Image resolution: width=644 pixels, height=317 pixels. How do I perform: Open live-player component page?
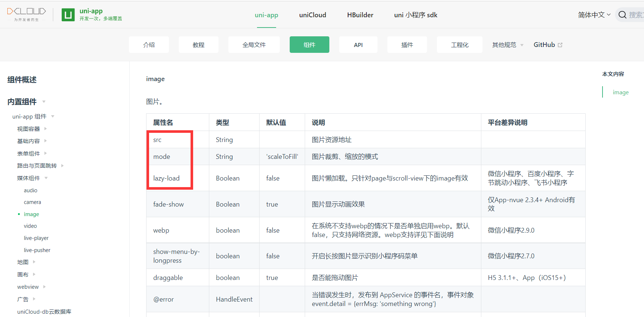36,238
